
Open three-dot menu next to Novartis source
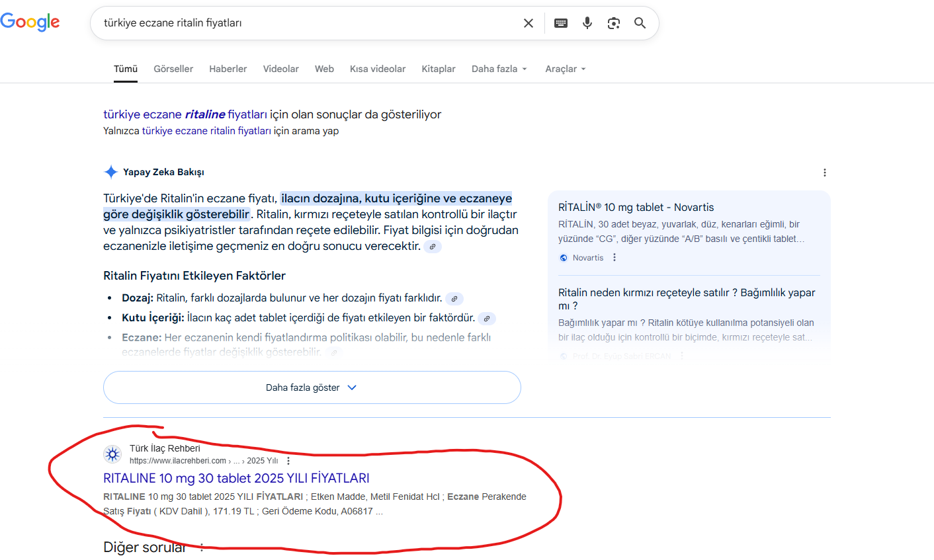[615, 257]
